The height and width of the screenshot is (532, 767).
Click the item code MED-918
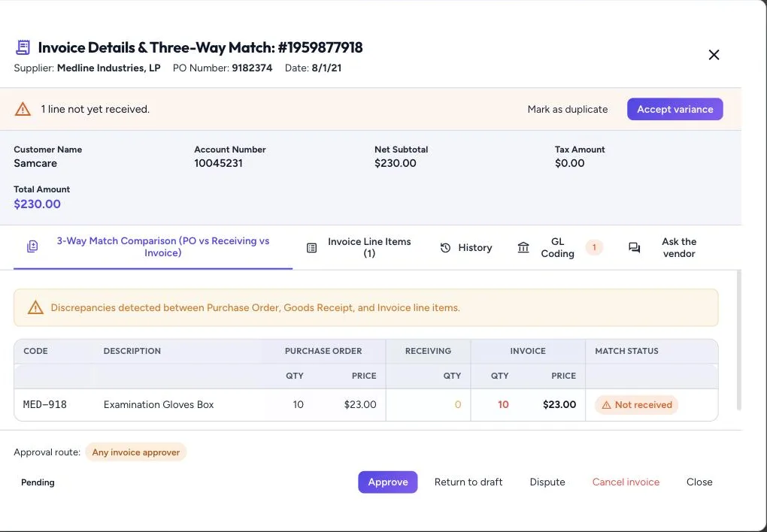45,405
